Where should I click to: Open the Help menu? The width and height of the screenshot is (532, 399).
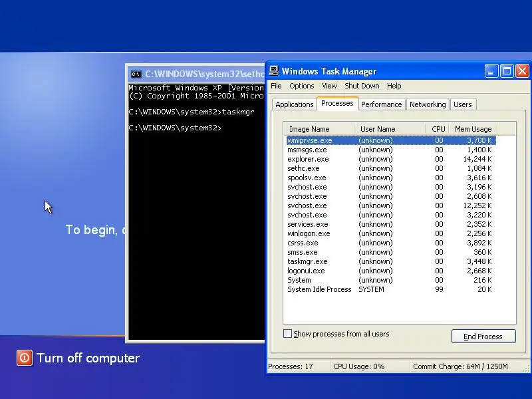tap(394, 86)
